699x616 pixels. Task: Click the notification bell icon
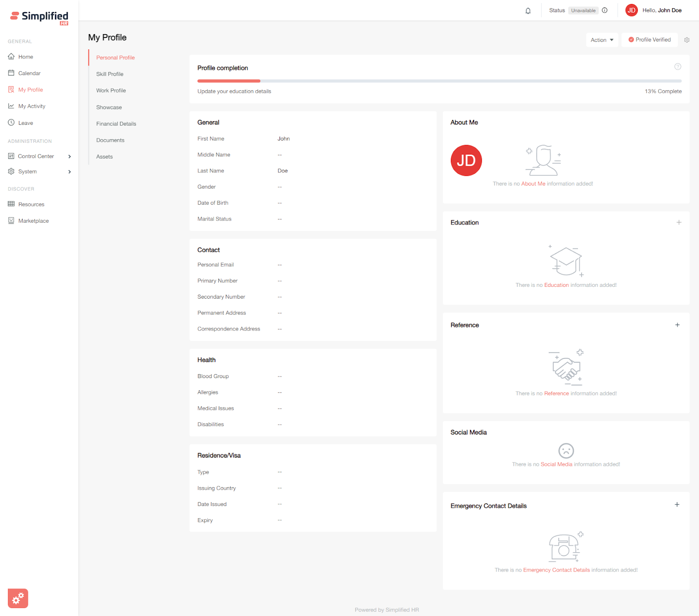[x=528, y=11]
